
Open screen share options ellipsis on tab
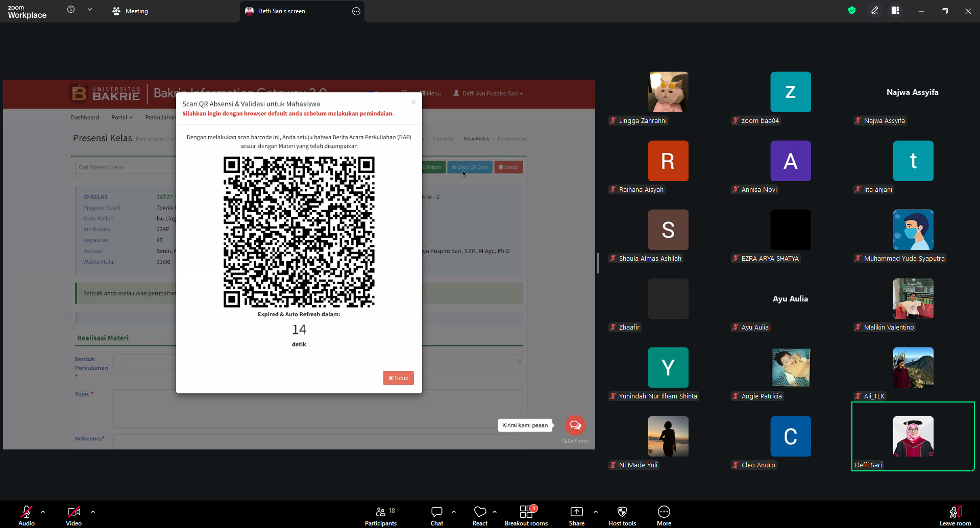click(x=356, y=11)
